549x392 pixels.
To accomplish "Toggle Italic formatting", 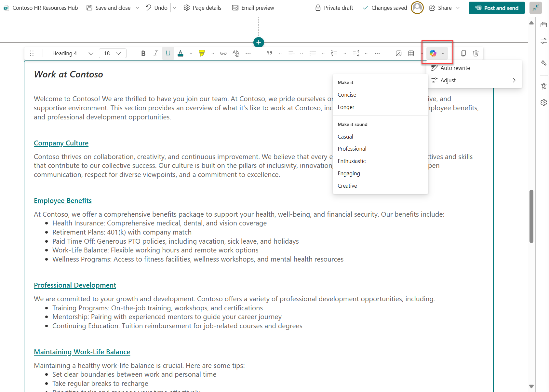I will (x=155, y=53).
